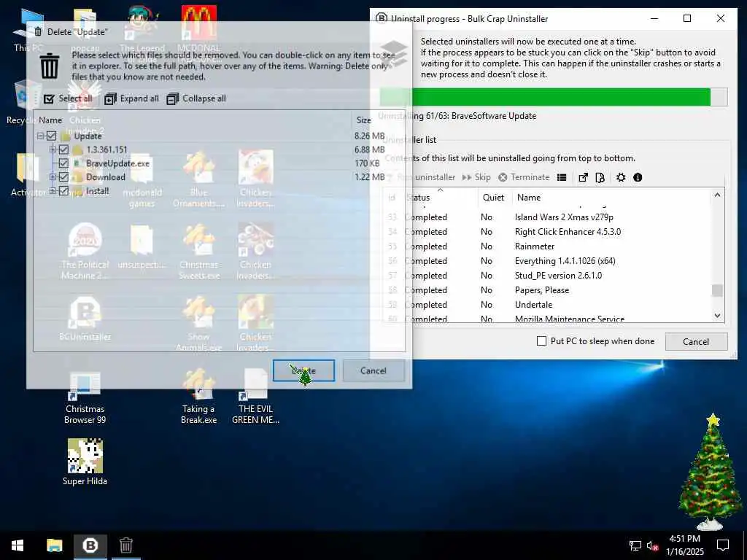This screenshot has width=747, height=560.
Task: Click the uninstall progress bar
Action: [x=554, y=97]
